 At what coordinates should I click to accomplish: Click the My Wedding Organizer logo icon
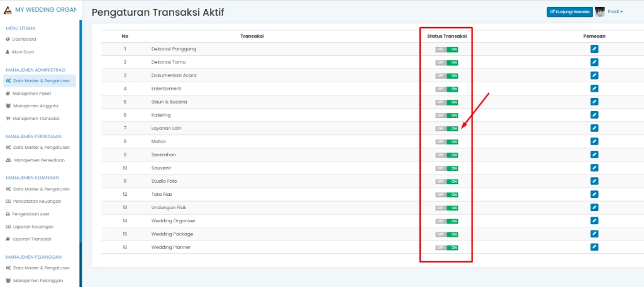[x=8, y=9]
